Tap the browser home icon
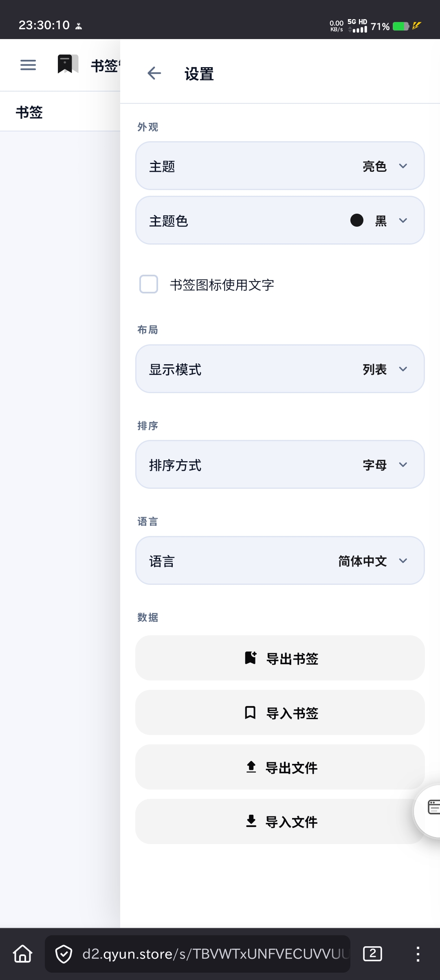Image resolution: width=440 pixels, height=980 pixels. click(23, 954)
